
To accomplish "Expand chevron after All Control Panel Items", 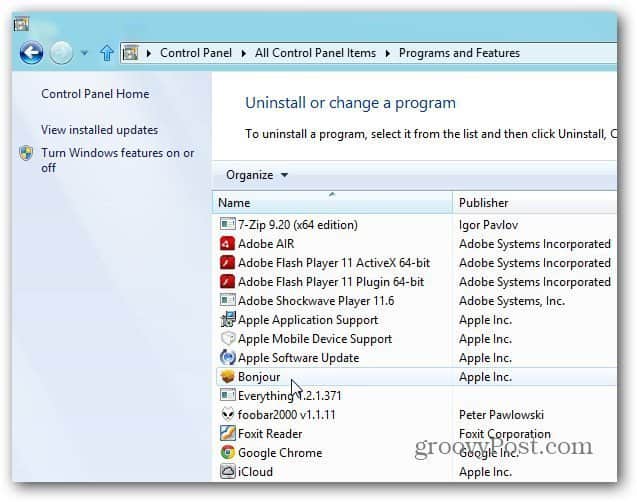I will tap(388, 53).
